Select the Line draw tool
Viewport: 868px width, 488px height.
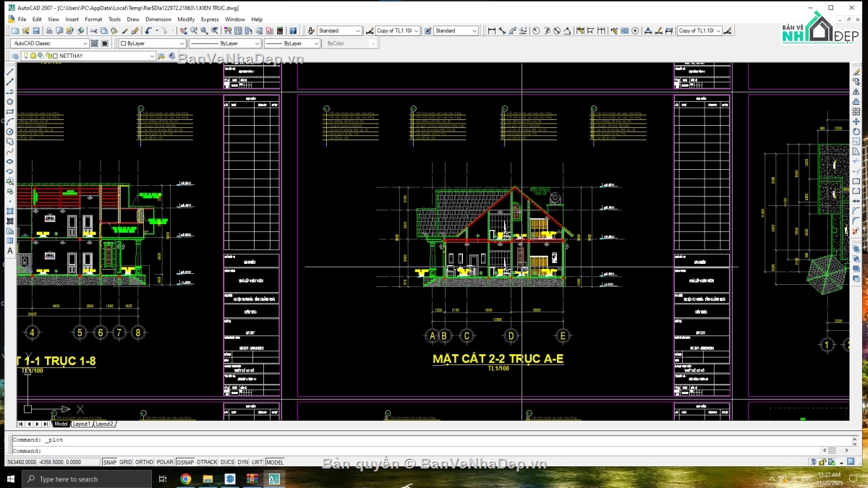pos(10,72)
